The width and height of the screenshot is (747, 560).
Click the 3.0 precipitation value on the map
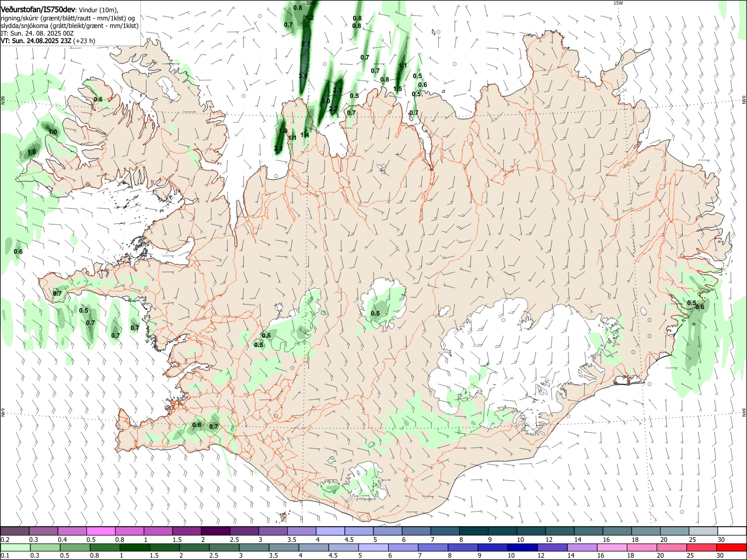326,101
